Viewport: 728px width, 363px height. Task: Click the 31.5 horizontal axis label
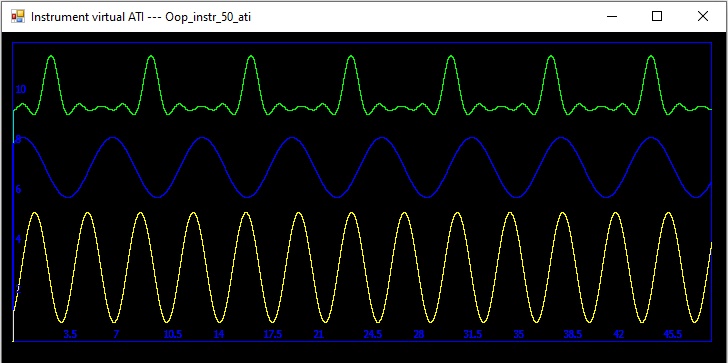[x=473, y=334]
